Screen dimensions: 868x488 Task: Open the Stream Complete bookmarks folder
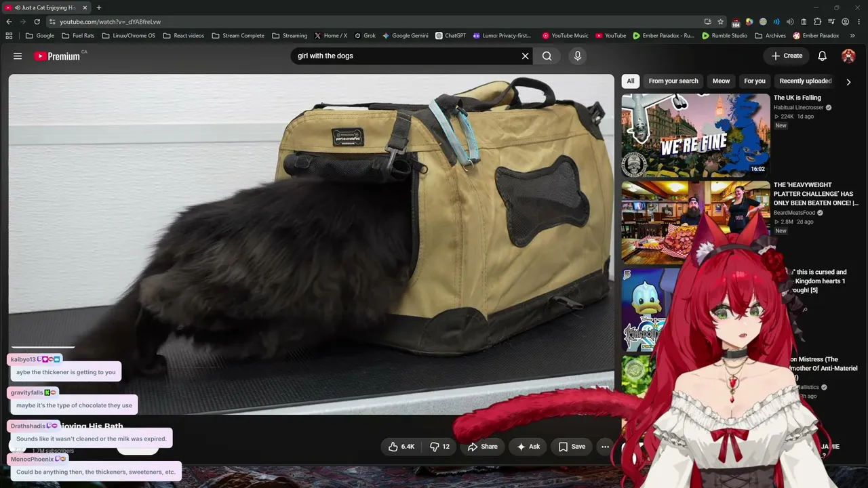(238, 36)
